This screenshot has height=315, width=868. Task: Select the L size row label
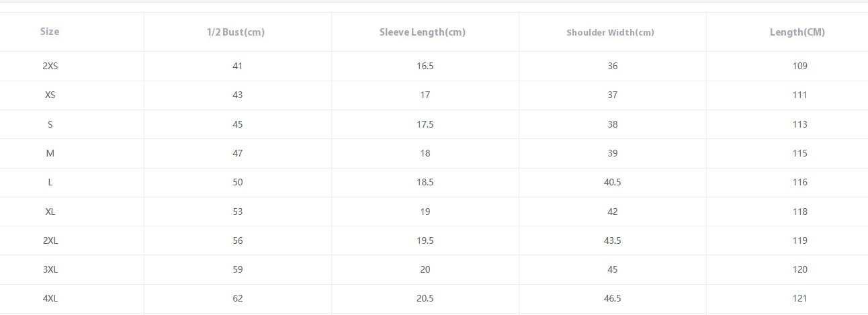tap(50, 182)
